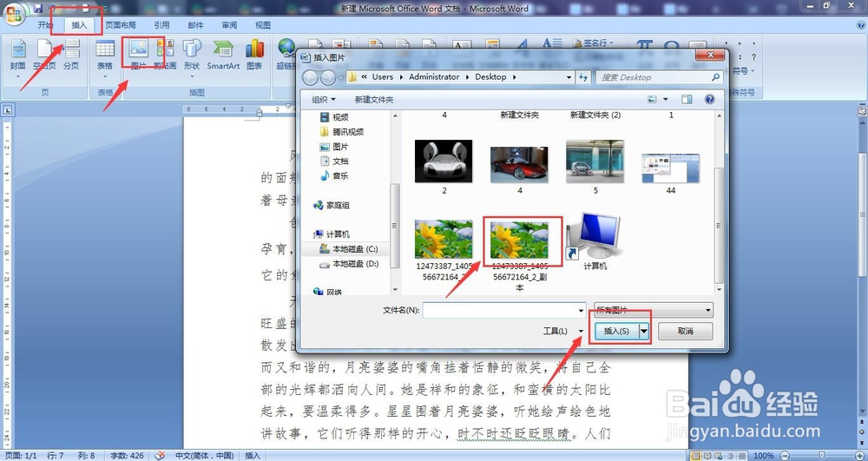The height and width of the screenshot is (461, 868).
Task: Open the view options dropdown arrow
Action: click(x=666, y=100)
